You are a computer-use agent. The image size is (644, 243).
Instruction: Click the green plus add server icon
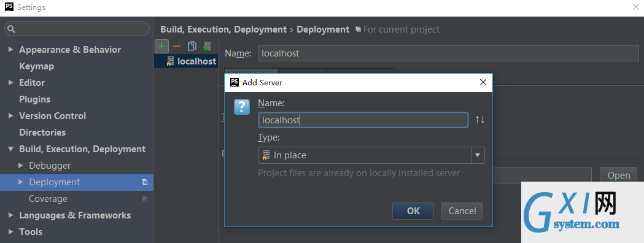[162, 46]
